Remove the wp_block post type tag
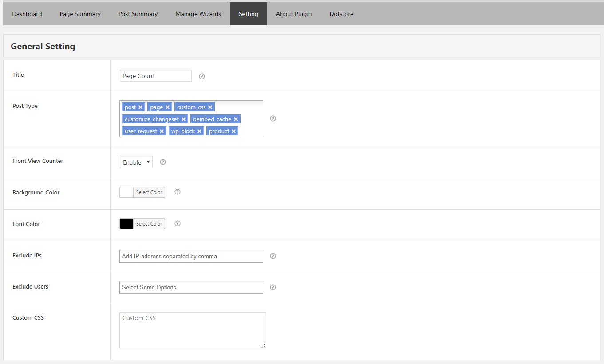The image size is (604, 364). click(x=200, y=131)
